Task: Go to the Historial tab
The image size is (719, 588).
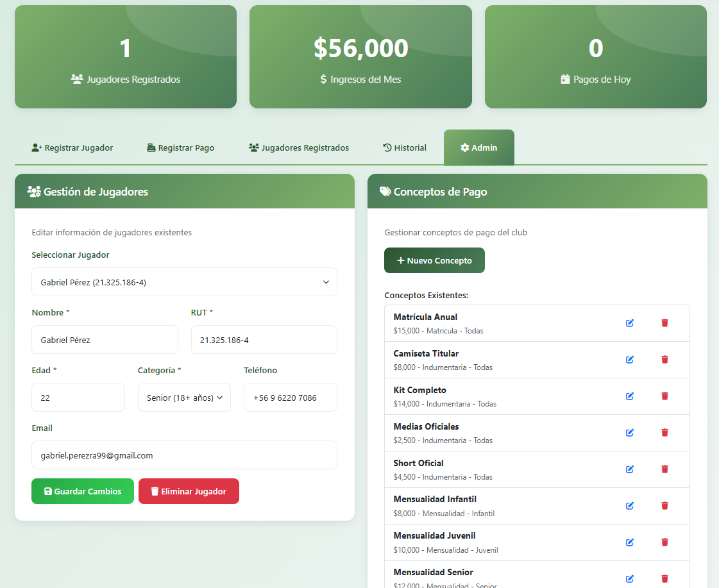Action: pos(404,148)
